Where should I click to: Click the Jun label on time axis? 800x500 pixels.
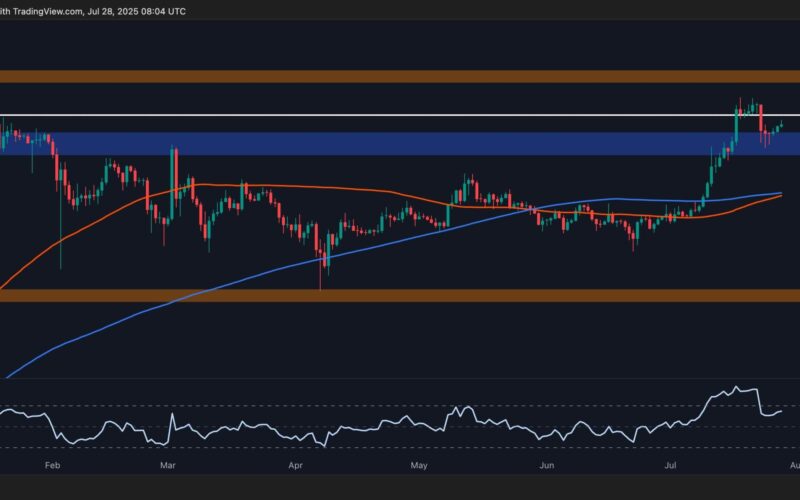[546, 466]
